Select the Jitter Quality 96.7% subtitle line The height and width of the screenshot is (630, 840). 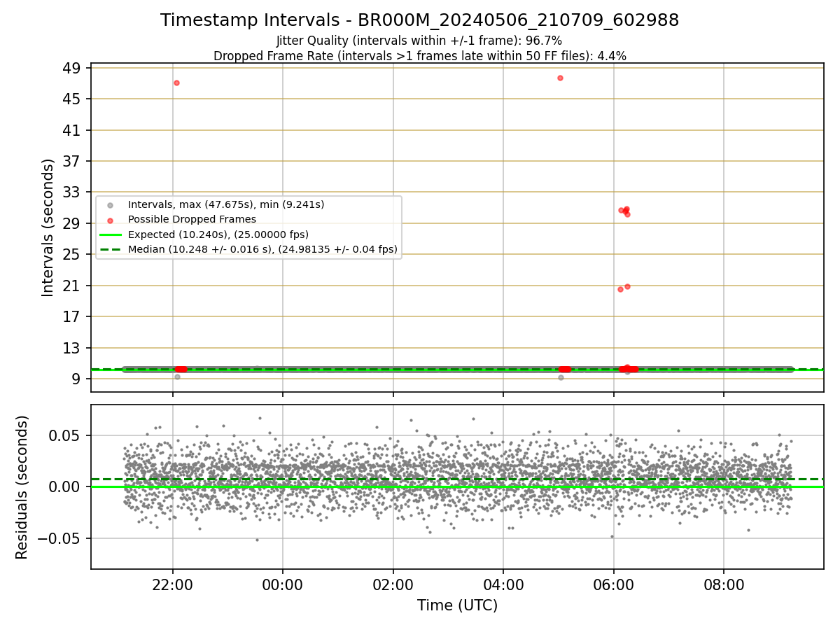[419, 41]
